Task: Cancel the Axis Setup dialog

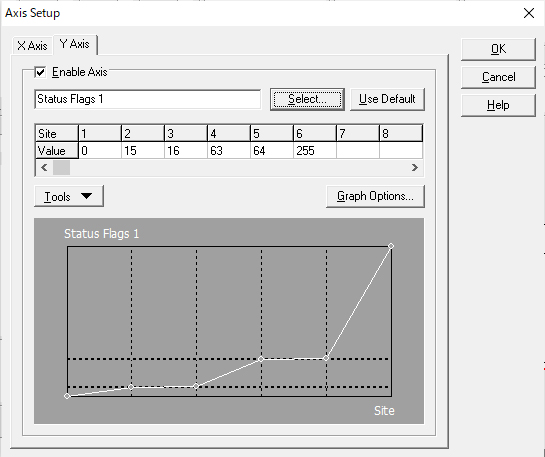Action: 498,77
